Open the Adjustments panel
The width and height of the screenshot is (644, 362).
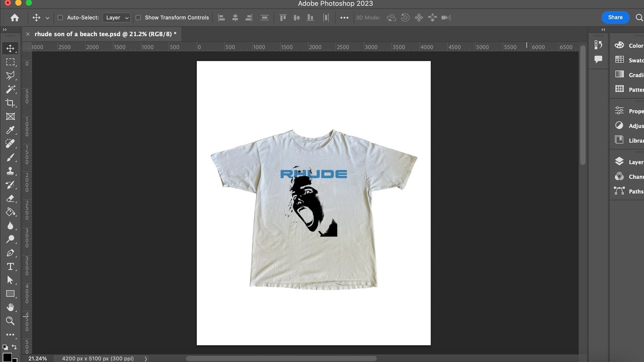coord(627,125)
